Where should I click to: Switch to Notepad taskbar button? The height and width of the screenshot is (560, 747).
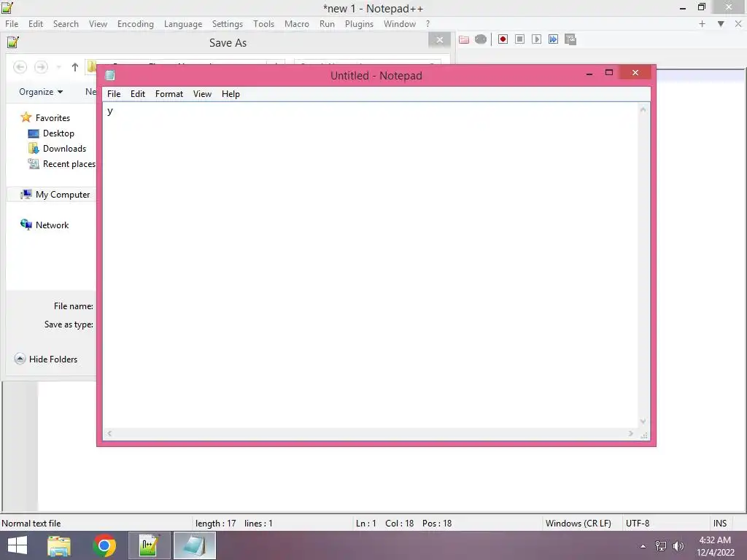194,545
